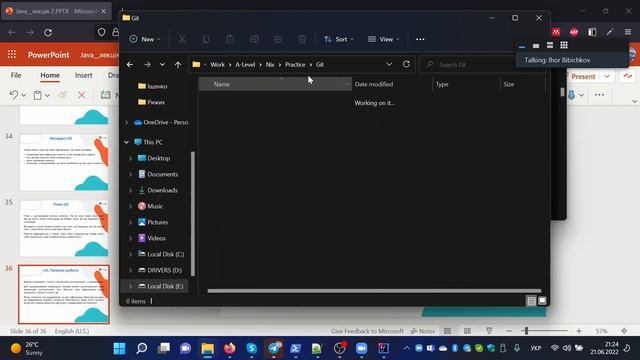Image resolution: width=640 pixels, height=360 pixels.
Task: Open the New item dropdown
Action: pyautogui.click(x=144, y=39)
